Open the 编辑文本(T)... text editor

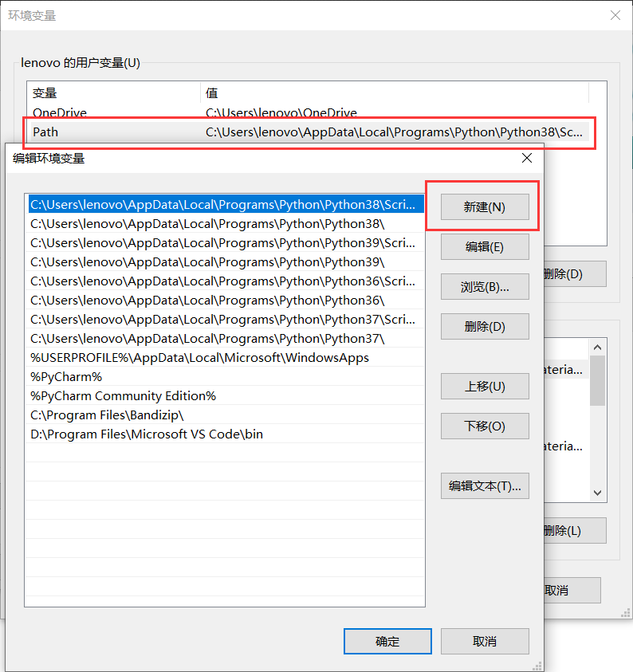tap(485, 485)
